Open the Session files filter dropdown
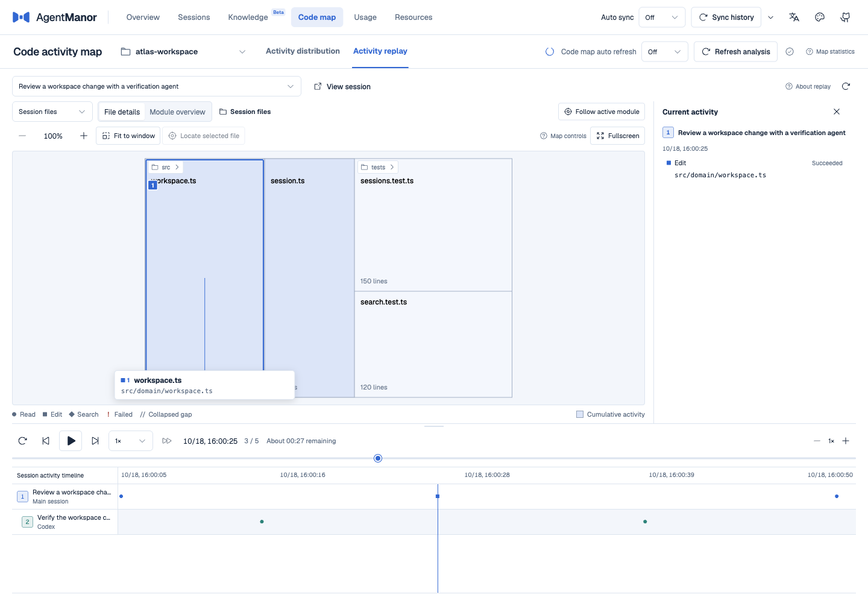 [x=52, y=112]
